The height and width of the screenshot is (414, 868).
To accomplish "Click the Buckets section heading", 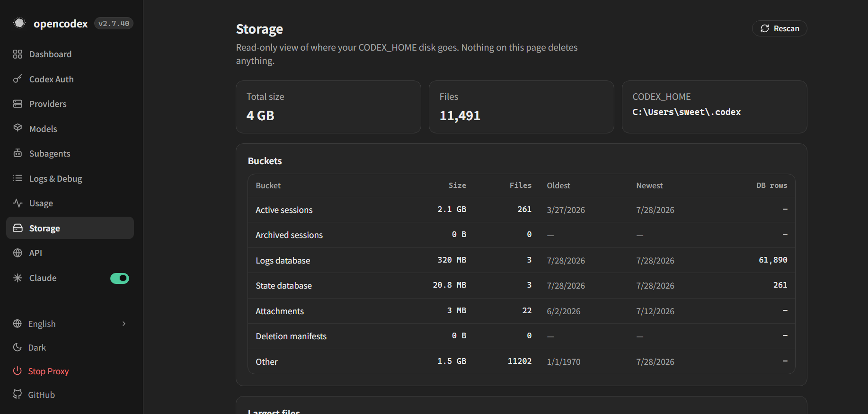I will (x=265, y=161).
